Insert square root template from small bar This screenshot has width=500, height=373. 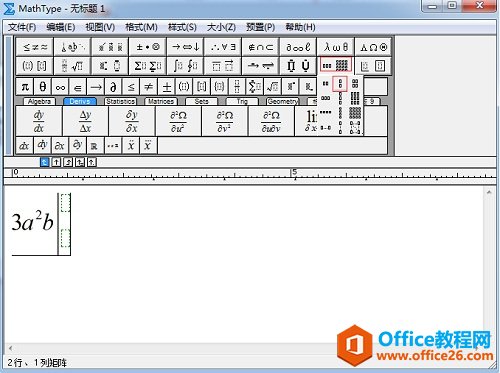coord(272,87)
